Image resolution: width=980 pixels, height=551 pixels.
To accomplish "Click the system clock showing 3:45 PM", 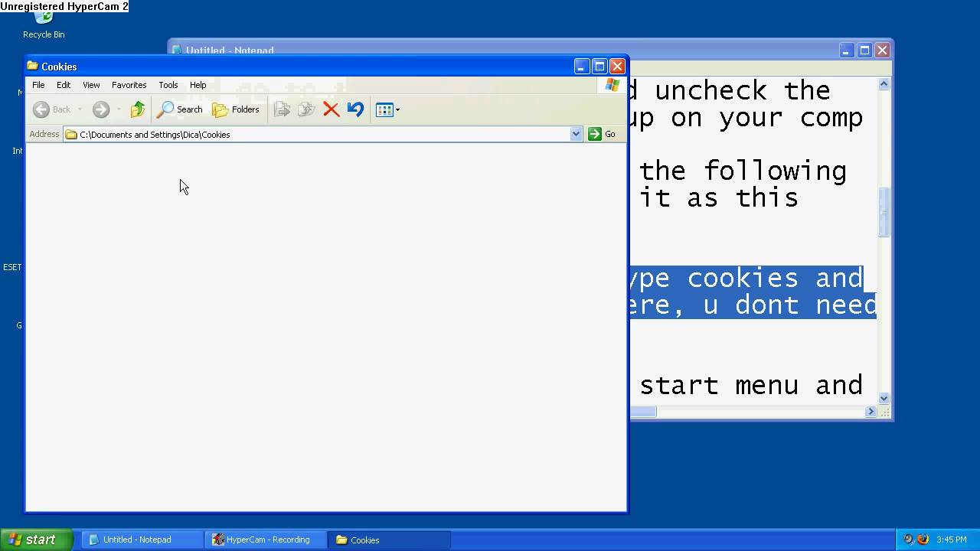I will 952,540.
